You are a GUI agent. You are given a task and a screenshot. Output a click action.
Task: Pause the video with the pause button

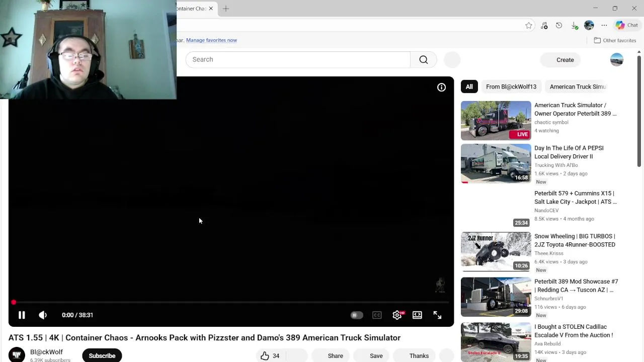22,315
